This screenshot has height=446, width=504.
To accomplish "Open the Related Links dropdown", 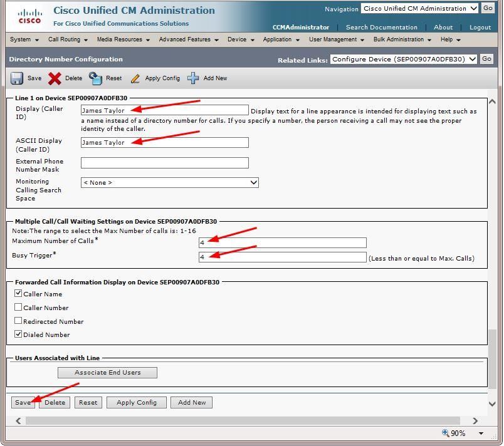I will pyautogui.click(x=404, y=59).
